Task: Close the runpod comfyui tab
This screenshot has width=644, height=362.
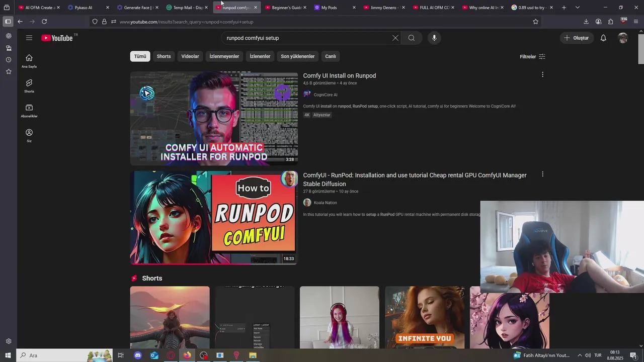Action: tap(256, 8)
